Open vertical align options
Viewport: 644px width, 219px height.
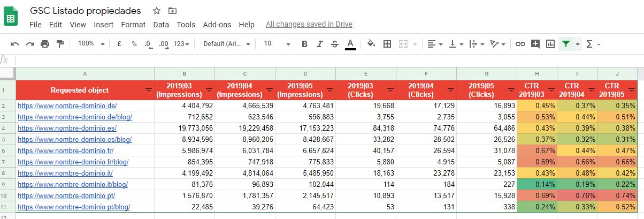[x=456, y=44]
